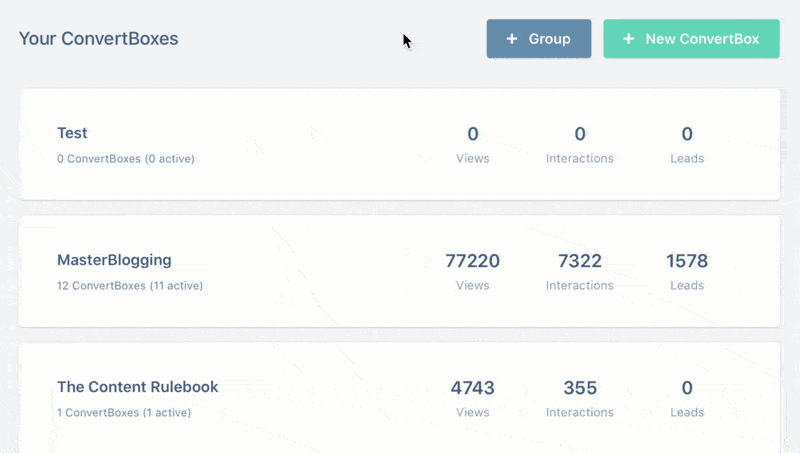The height and width of the screenshot is (453, 800).
Task: Click the plus icon on Group button
Action: (511, 39)
